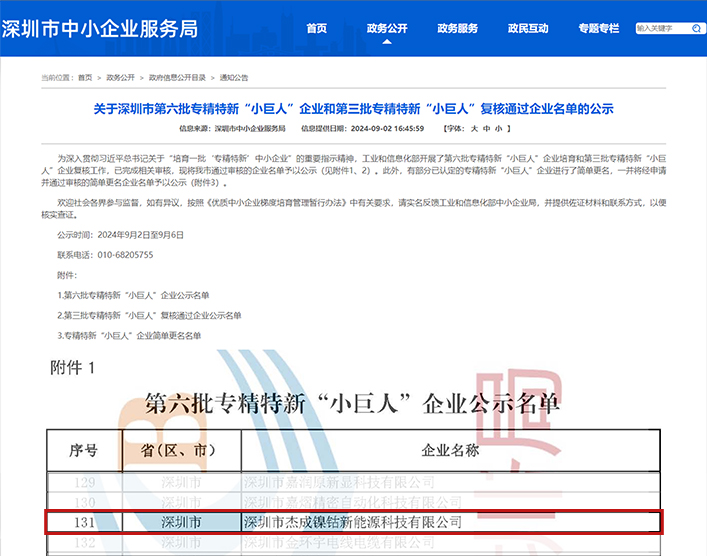Viewport: 707px width, 556px height.
Task: Open the 政务公开 navigation menu item
Action: coord(387,28)
